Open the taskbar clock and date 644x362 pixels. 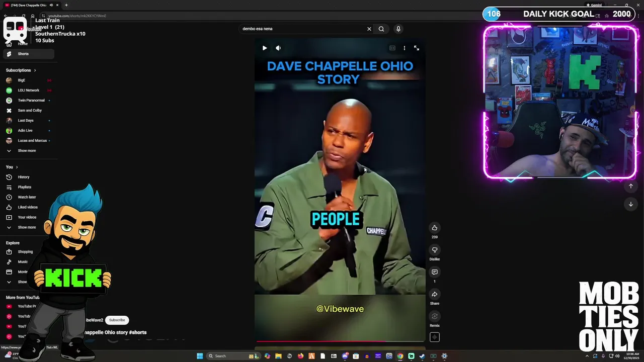click(631, 356)
